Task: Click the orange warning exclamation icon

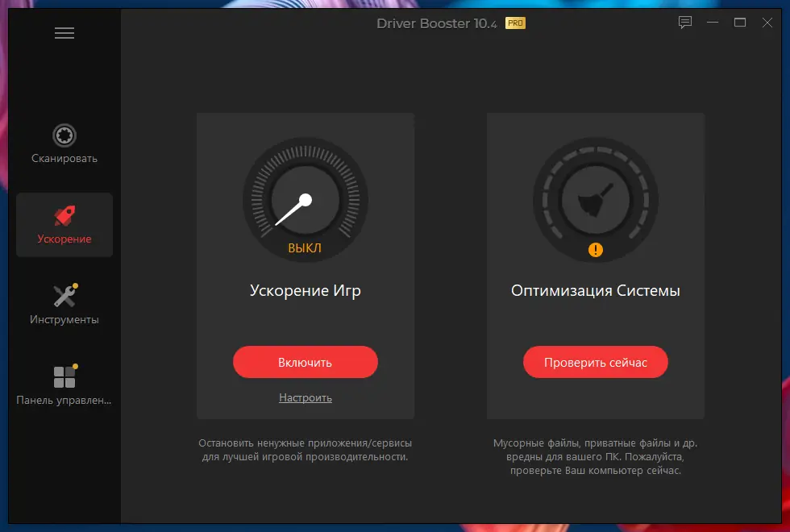Action: tap(596, 249)
